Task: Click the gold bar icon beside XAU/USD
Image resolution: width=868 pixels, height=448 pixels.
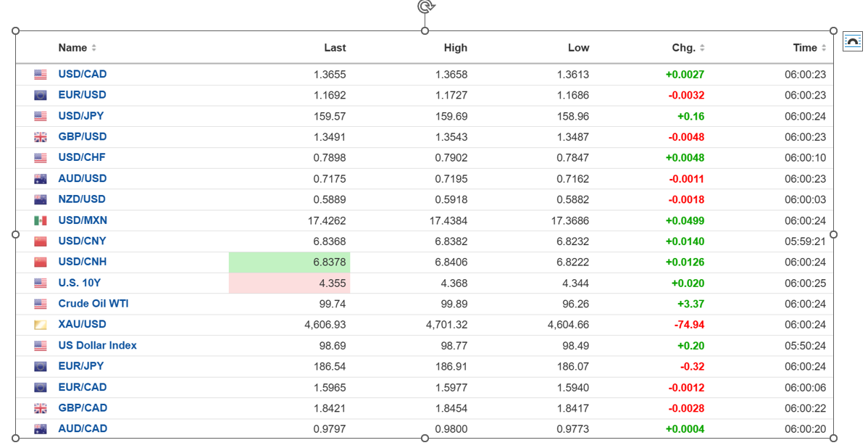Action: click(41, 325)
